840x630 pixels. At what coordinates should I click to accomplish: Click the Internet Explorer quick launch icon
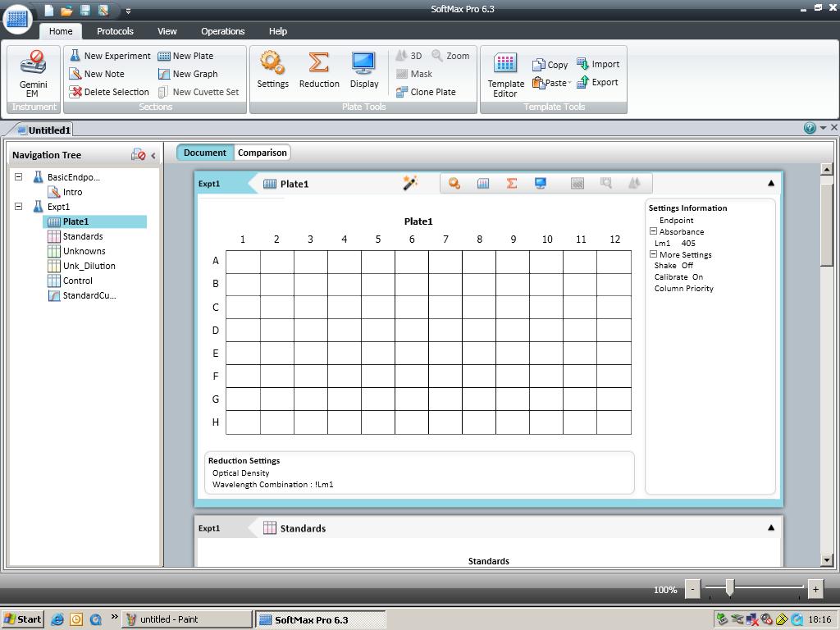coord(57,619)
